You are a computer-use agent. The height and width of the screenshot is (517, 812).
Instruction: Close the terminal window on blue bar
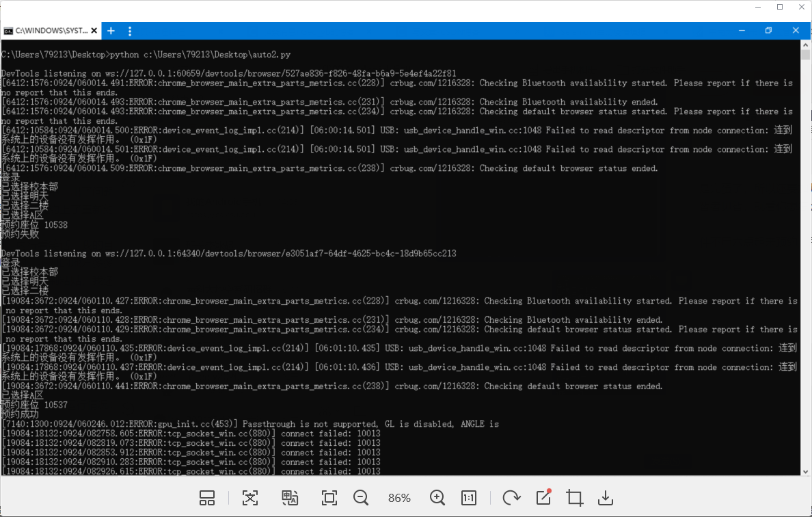tap(796, 31)
